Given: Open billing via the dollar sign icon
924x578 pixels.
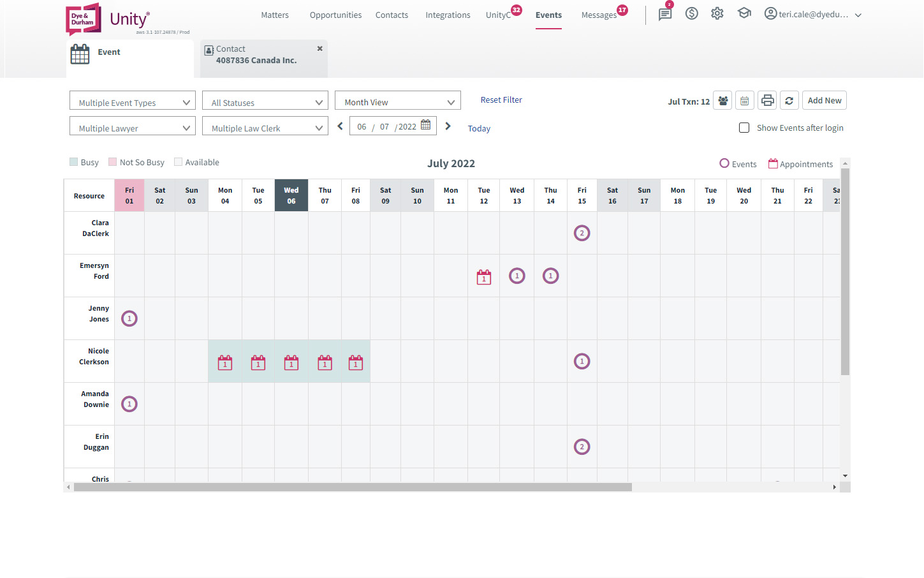Looking at the screenshot, I should point(691,13).
